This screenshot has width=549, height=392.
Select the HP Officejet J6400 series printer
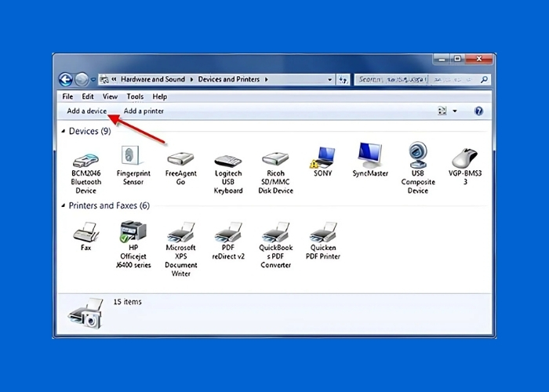point(133,232)
